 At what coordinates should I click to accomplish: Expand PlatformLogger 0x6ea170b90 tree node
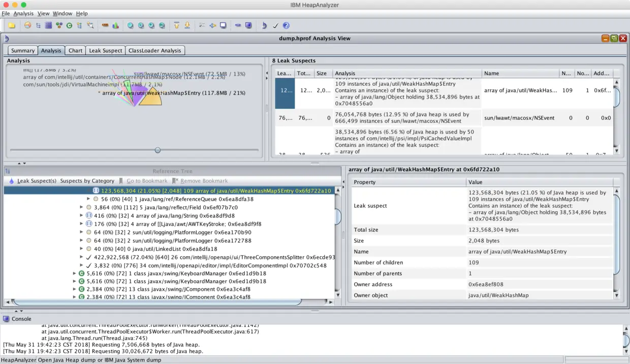click(x=82, y=232)
